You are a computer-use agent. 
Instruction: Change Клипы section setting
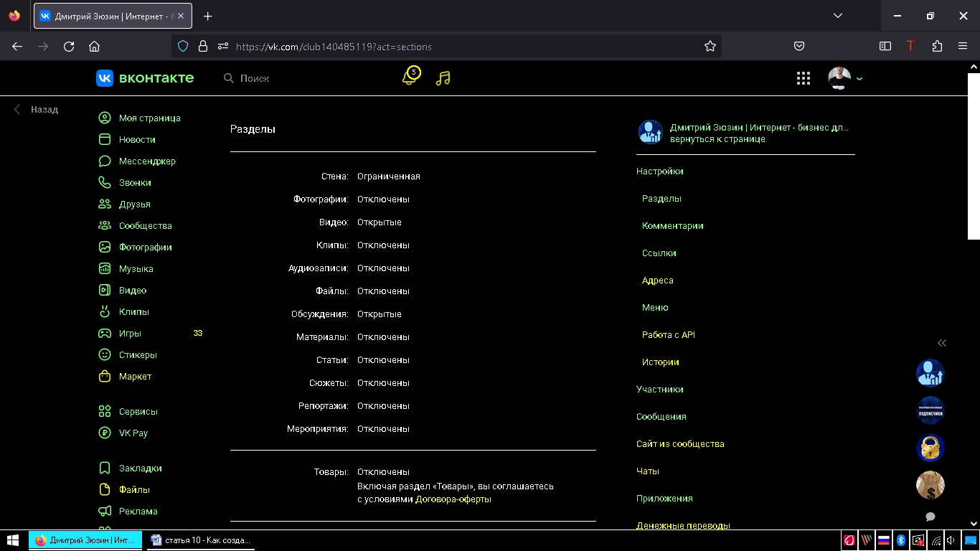pyautogui.click(x=383, y=245)
